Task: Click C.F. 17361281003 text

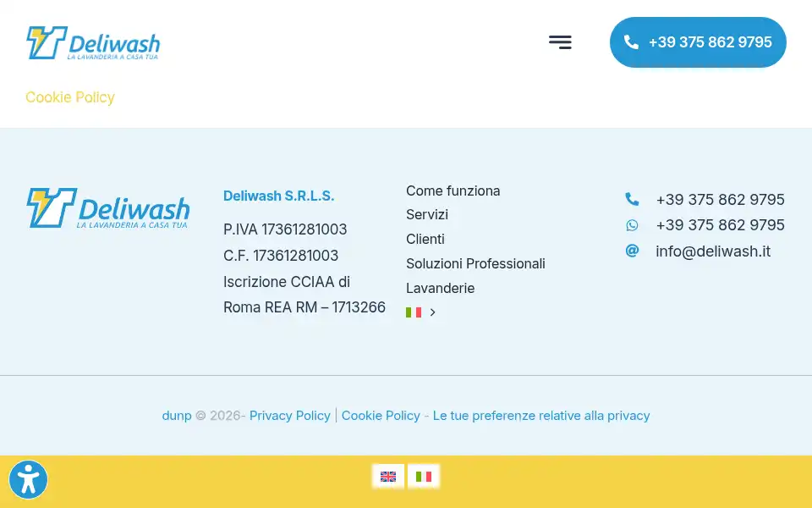Action: click(281, 255)
